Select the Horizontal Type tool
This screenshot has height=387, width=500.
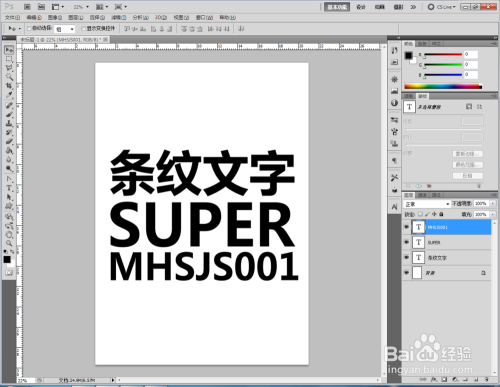(9, 188)
